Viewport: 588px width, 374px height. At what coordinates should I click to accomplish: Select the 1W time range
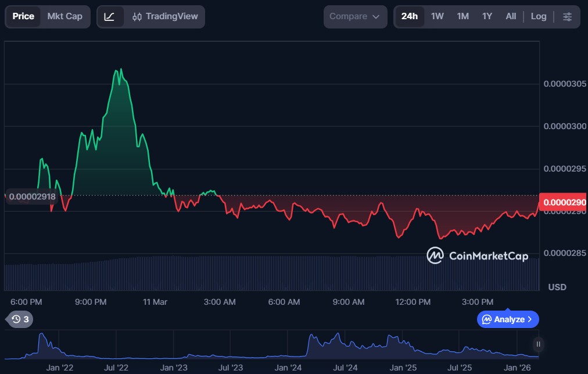coord(437,16)
